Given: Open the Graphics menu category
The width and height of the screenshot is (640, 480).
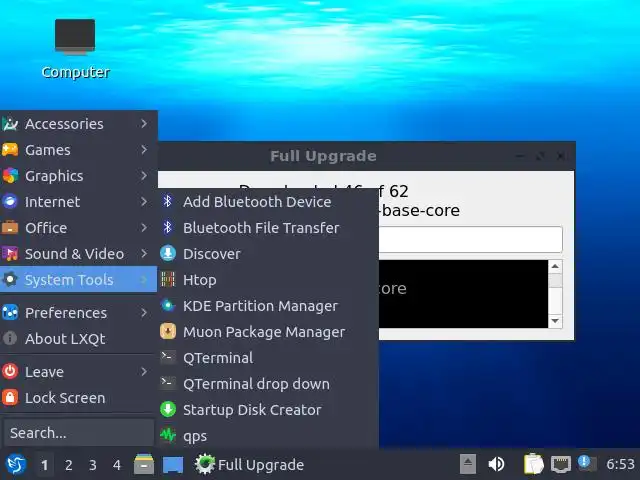Looking at the screenshot, I should click(x=78, y=176).
